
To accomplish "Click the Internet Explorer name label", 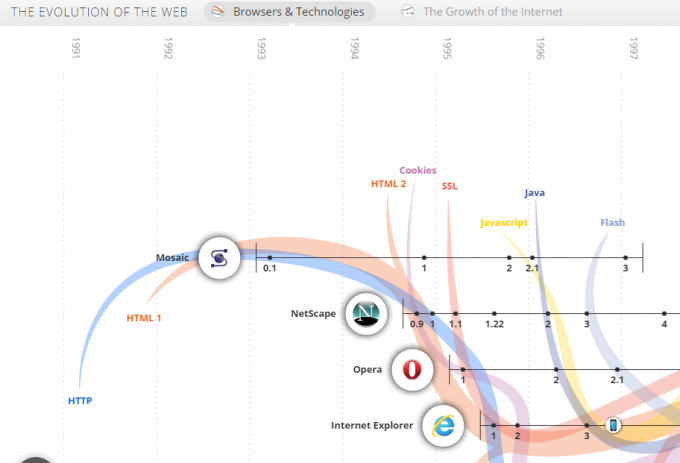I will (x=372, y=425).
